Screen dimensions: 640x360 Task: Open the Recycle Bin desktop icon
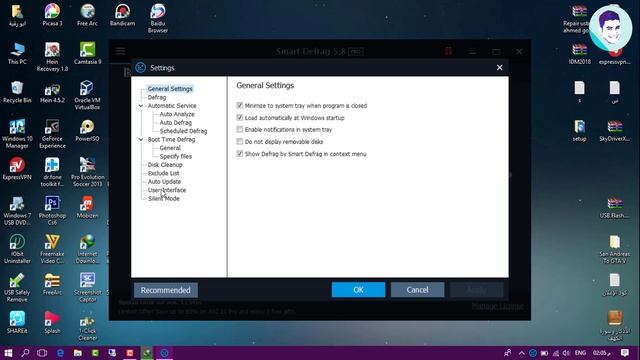coord(17,92)
